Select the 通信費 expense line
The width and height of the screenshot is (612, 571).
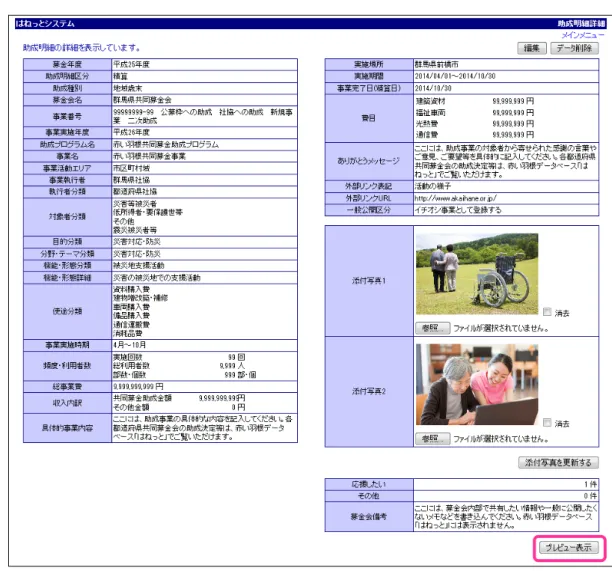[x=475, y=135]
